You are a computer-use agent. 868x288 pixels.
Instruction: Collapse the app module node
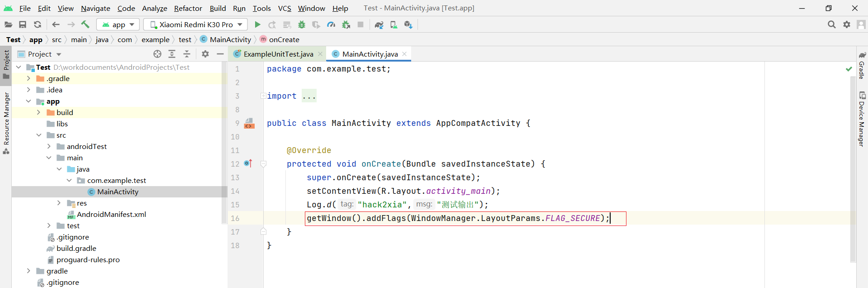pyautogui.click(x=28, y=101)
